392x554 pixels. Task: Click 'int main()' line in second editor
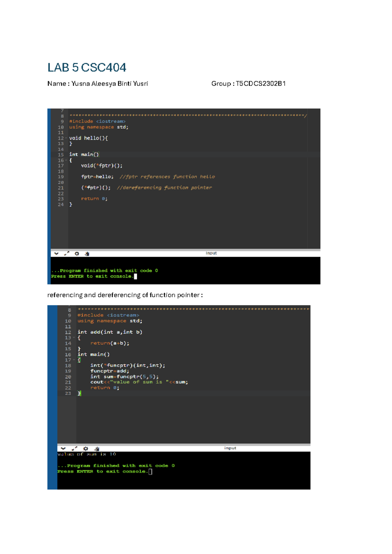point(93,354)
